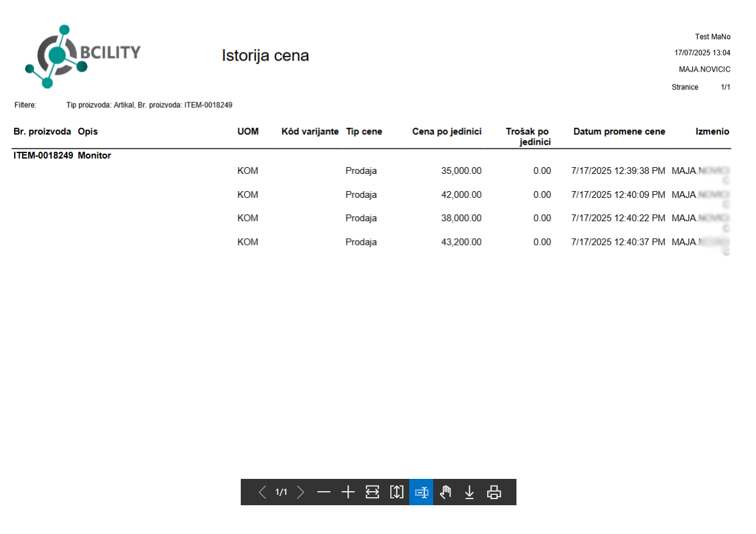Click the 43,200.00 price value

[x=461, y=243]
